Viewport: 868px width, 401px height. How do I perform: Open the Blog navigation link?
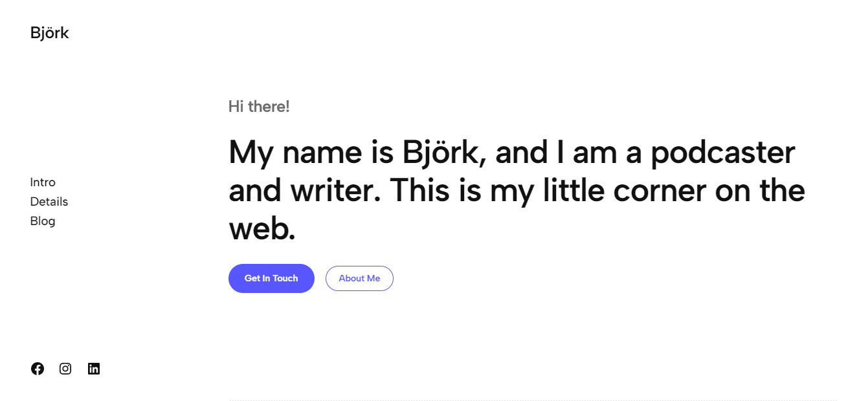pyautogui.click(x=43, y=221)
